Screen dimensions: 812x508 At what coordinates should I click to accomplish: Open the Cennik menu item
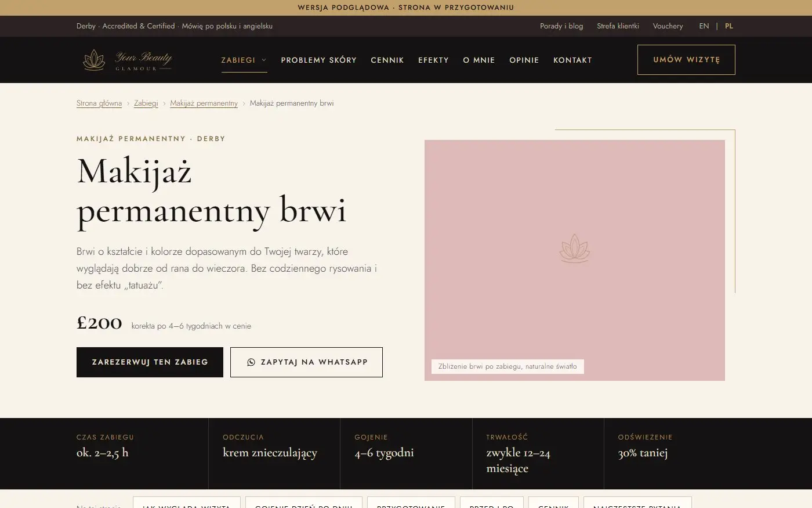pos(387,60)
